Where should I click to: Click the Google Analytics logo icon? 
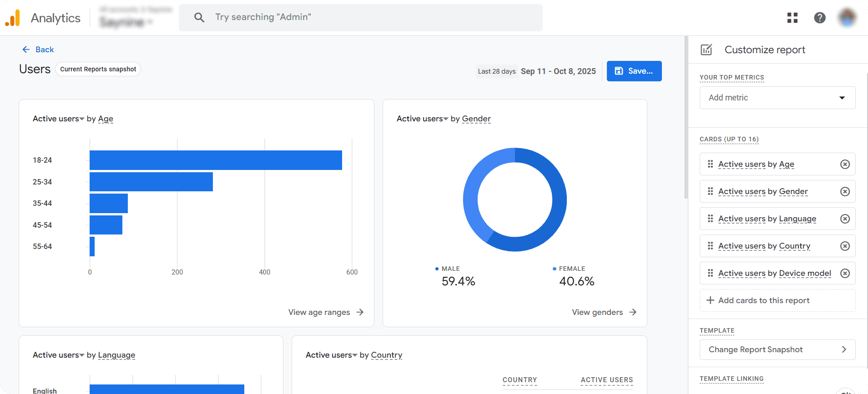click(x=13, y=18)
